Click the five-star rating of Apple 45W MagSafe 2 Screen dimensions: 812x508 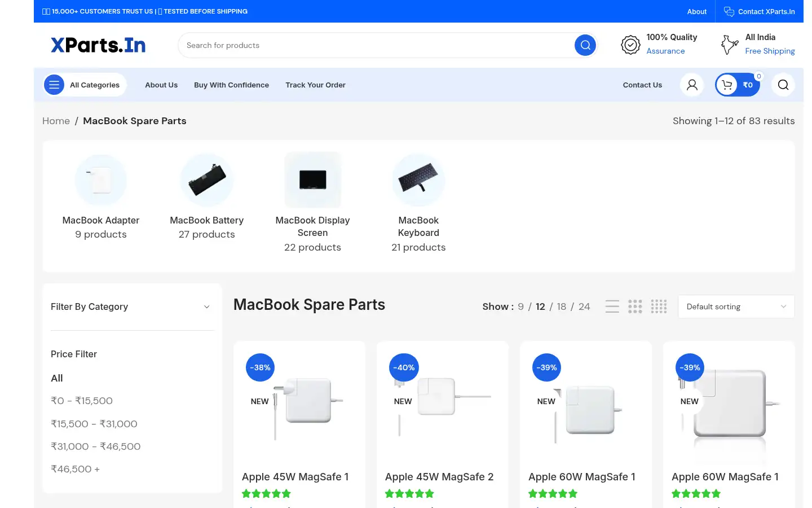pyautogui.click(x=409, y=494)
